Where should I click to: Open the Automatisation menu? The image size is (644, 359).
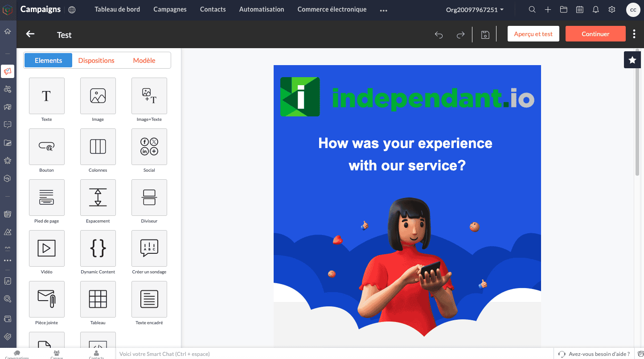tap(262, 9)
